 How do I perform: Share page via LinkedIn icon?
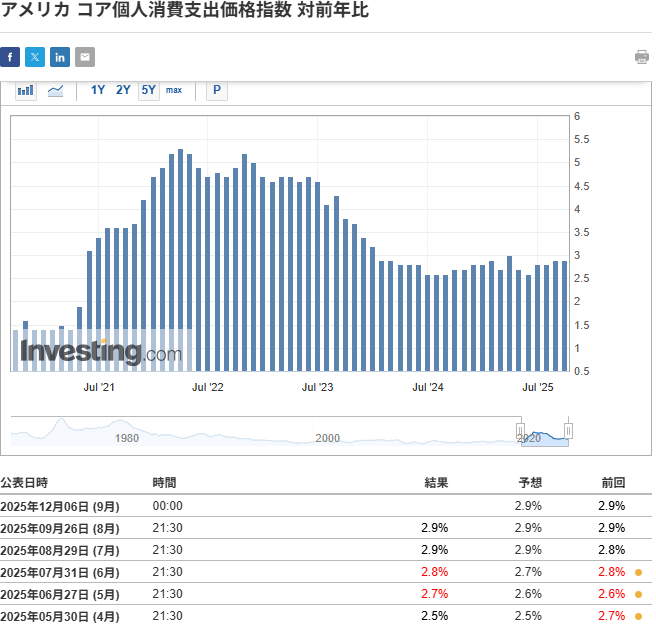60,57
